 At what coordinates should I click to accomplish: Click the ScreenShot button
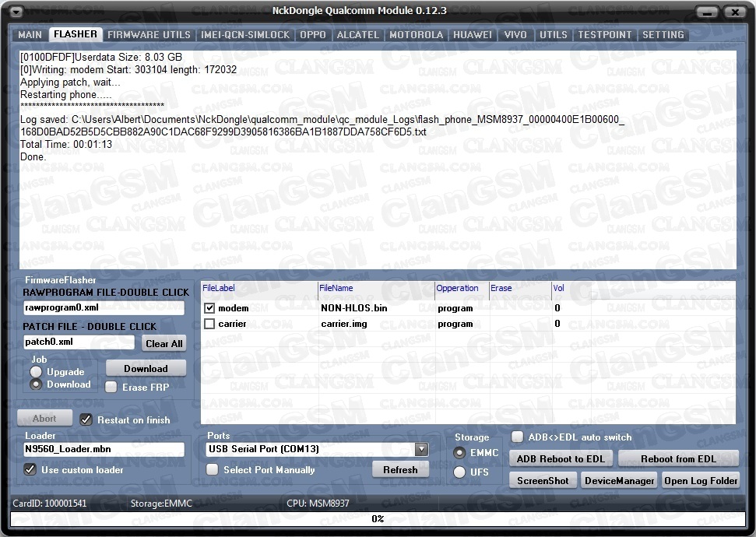[x=543, y=481]
